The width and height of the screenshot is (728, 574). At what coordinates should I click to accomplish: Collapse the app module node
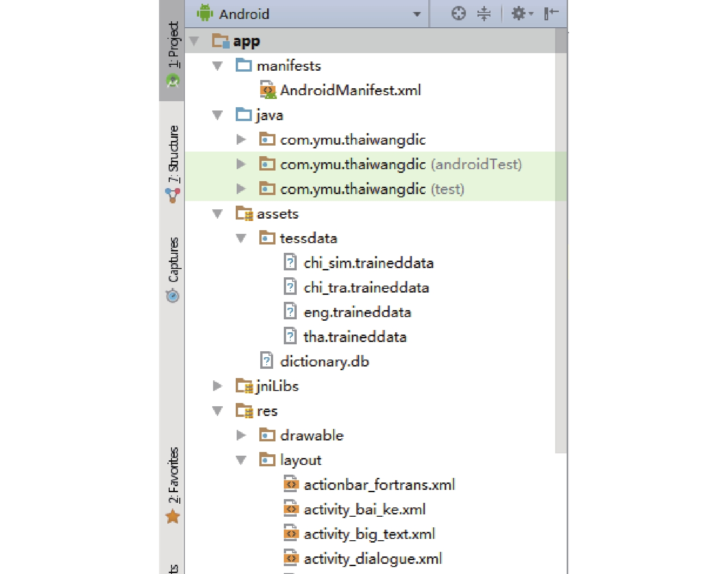[194, 41]
